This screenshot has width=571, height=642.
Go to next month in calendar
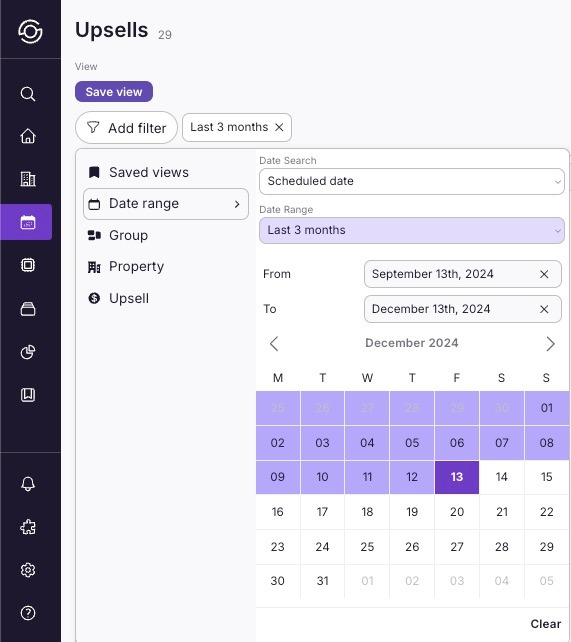(551, 344)
